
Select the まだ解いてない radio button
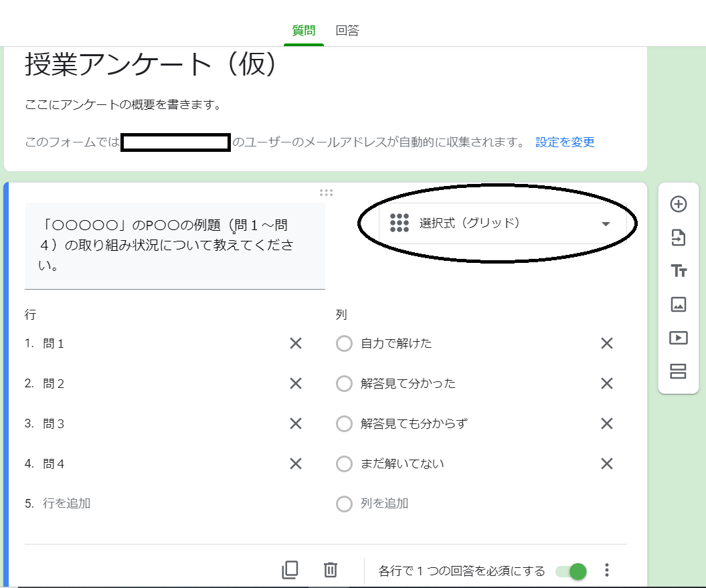344,464
